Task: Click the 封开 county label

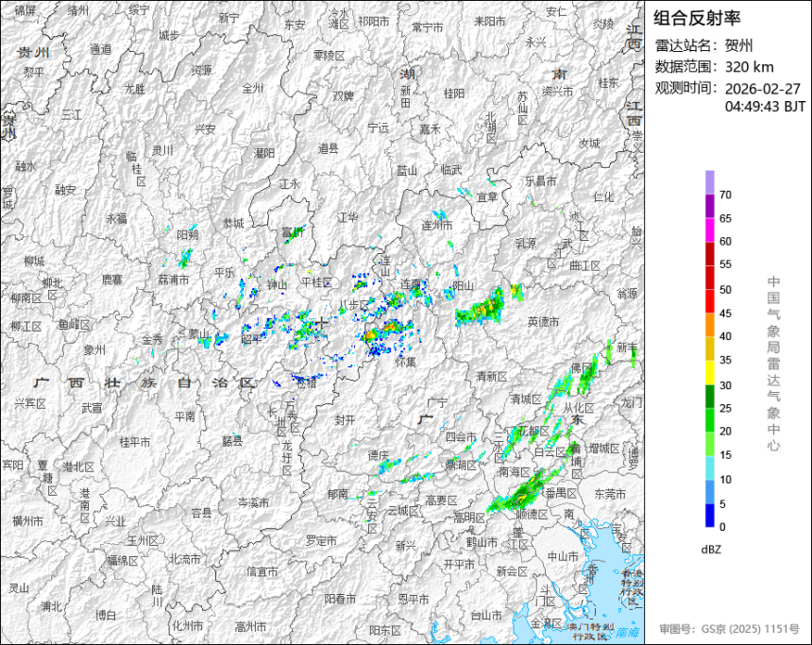Action: pyautogui.click(x=345, y=420)
